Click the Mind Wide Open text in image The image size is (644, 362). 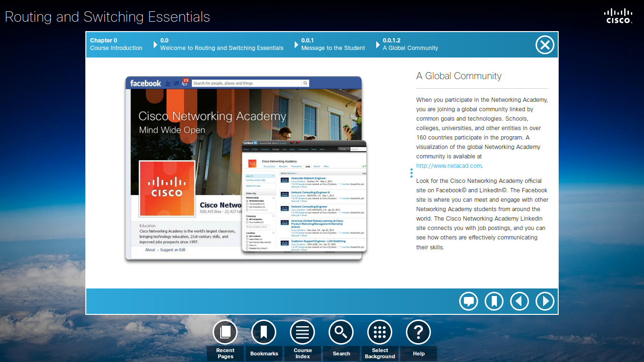(x=172, y=130)
